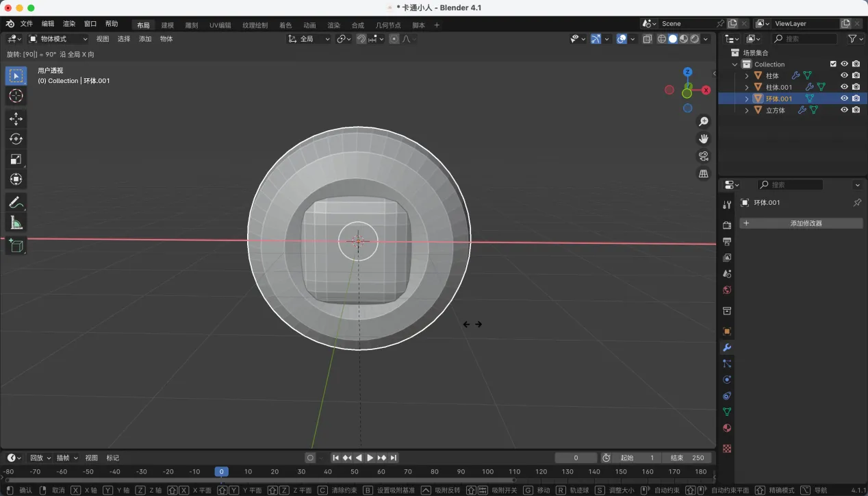Select the Rotate tool in the left toolbar
This screenshot has height=496, width=868.
(16, 139)
